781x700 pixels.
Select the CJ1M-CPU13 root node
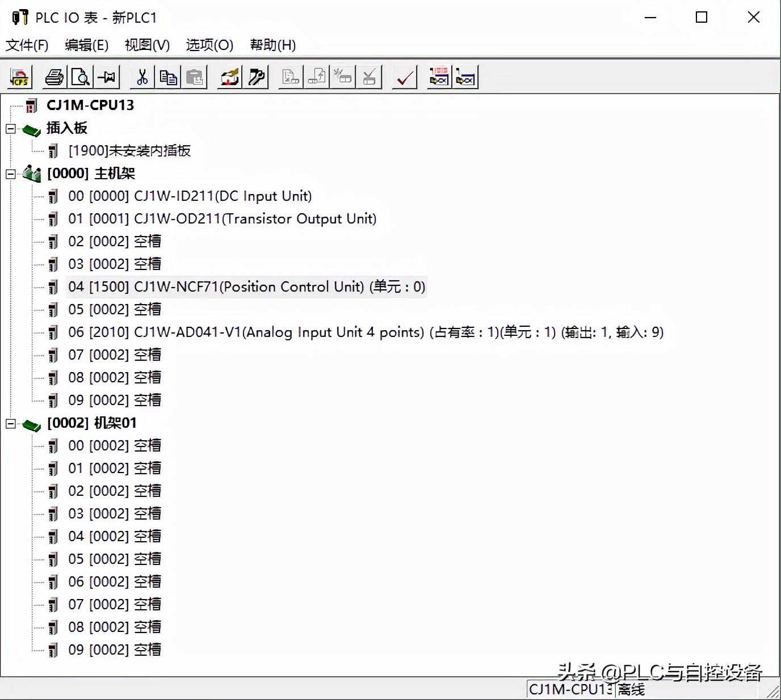[x=90, y=106]
